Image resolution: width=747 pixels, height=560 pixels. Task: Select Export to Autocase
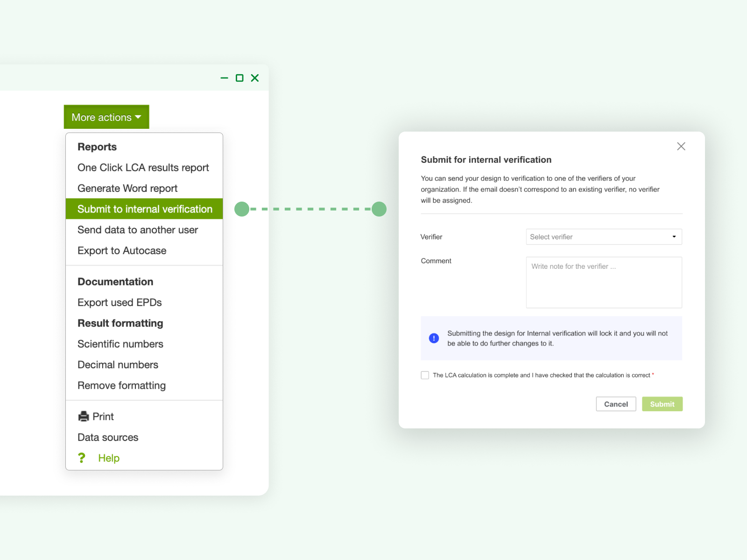(x=122, y=251)
